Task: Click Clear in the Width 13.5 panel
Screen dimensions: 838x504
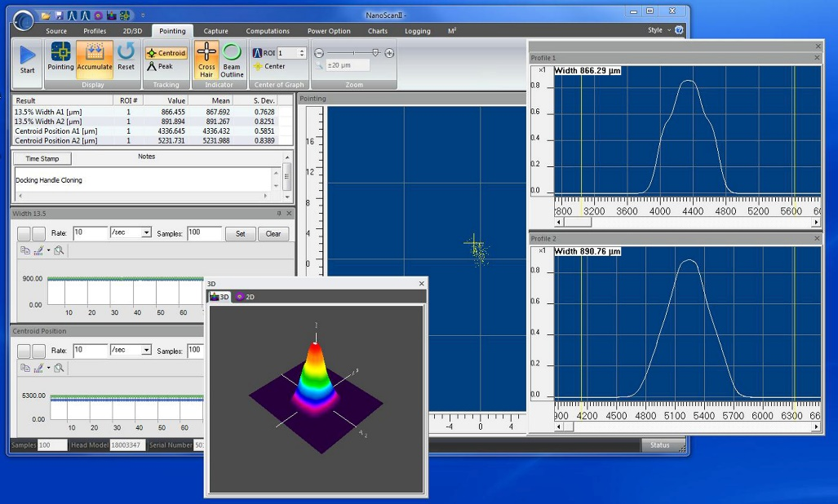Action: tap(273, 234)
